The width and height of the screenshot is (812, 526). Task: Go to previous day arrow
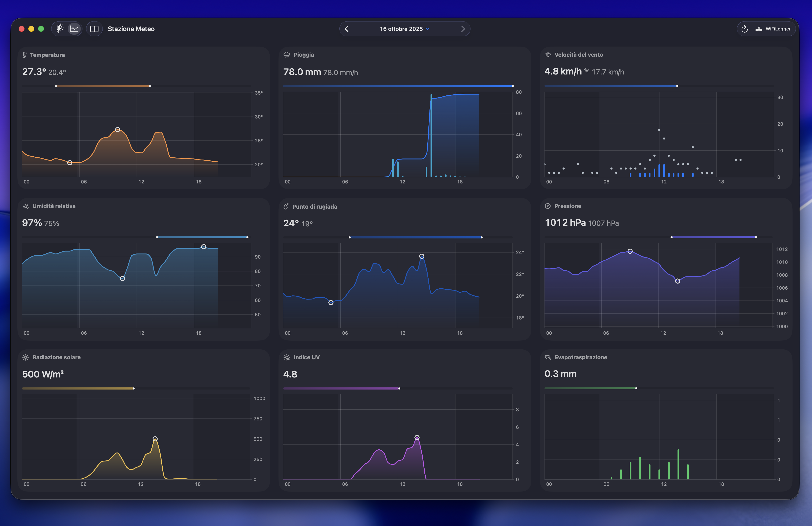pos(347,29)
